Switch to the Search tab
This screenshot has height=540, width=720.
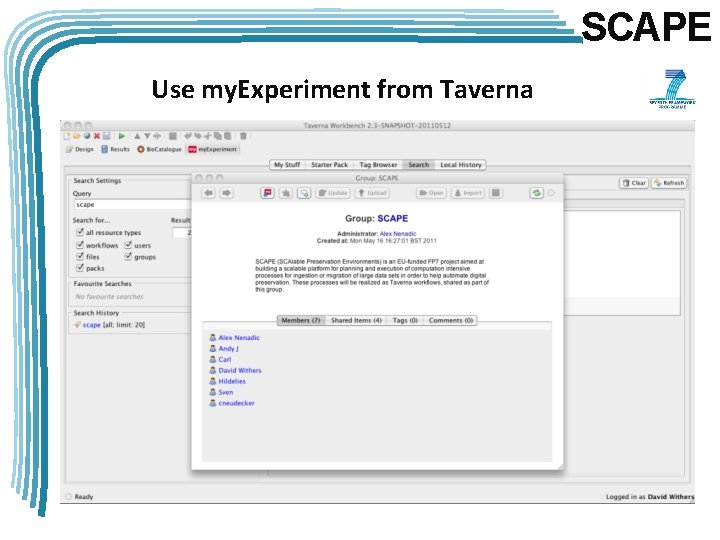[x=418, y=164]
